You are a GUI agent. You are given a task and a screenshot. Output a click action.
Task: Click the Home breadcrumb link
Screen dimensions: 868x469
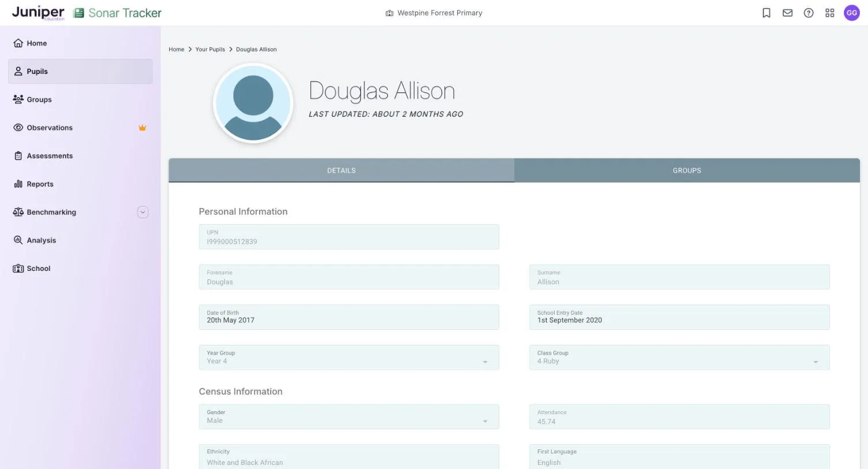(176, 50)
